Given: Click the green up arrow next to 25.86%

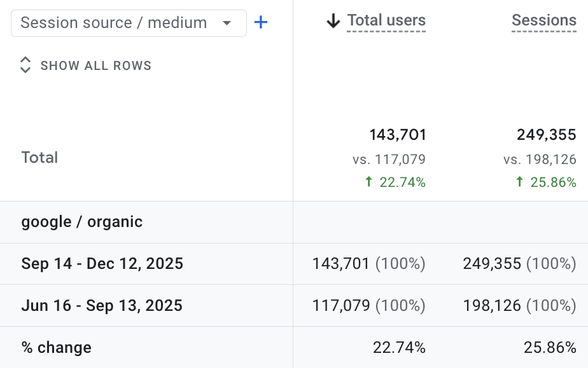Looking at the screenshot, I should click(x=519, y=182).
